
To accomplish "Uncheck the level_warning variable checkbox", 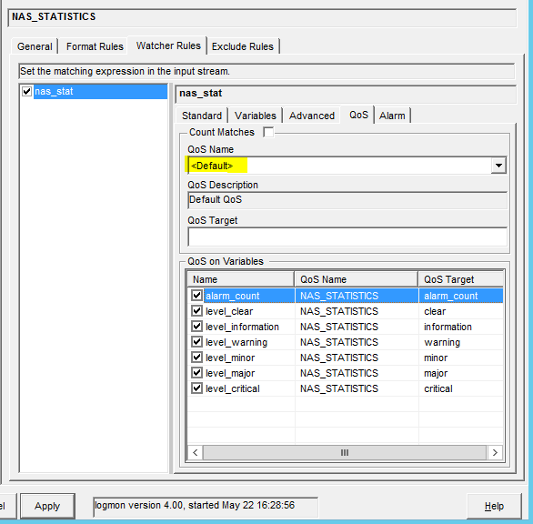I will [x=197, y=342].
